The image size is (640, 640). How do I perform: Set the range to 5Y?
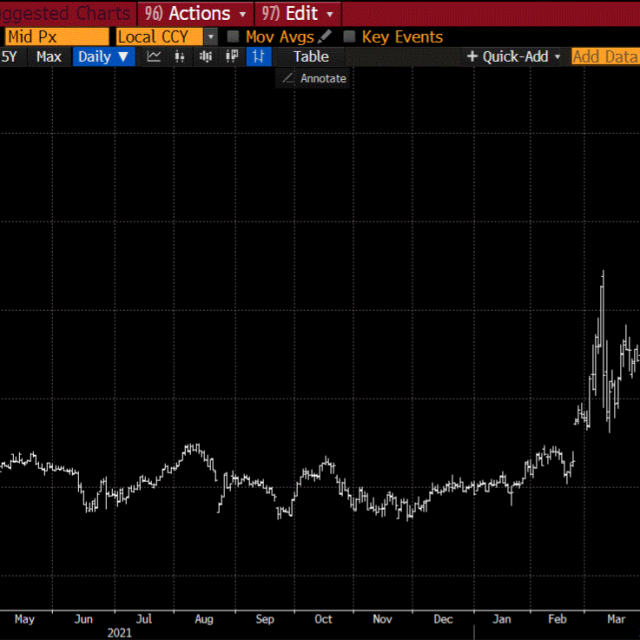(9, 57)
